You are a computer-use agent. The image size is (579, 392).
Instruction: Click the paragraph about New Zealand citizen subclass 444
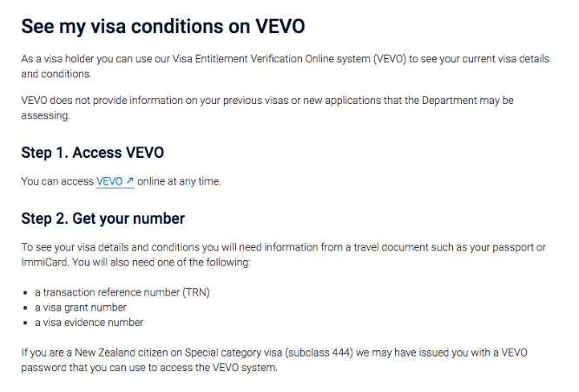coord(274,360)
